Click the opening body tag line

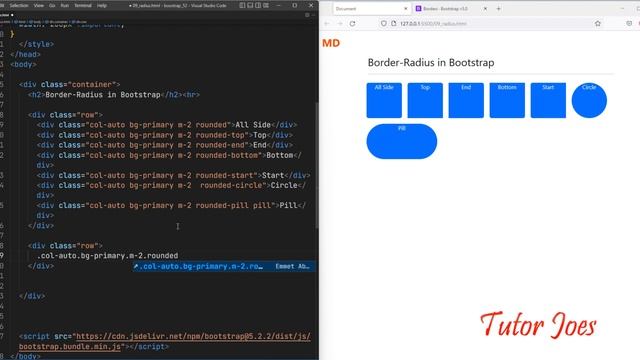pos(23,64)
